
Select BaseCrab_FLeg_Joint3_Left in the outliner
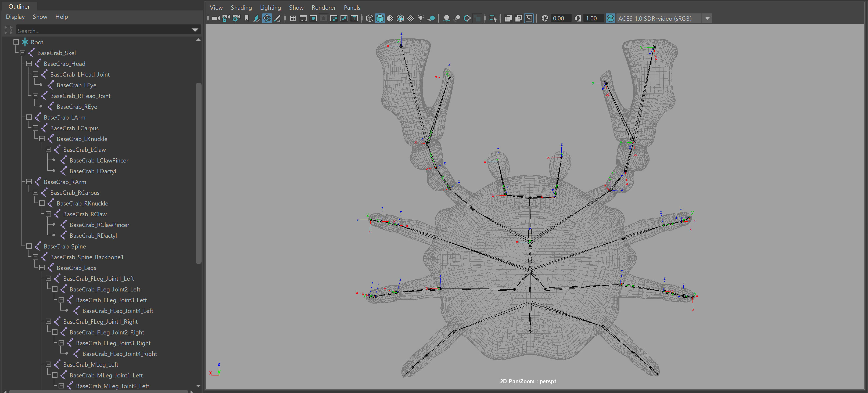point(111,300)
